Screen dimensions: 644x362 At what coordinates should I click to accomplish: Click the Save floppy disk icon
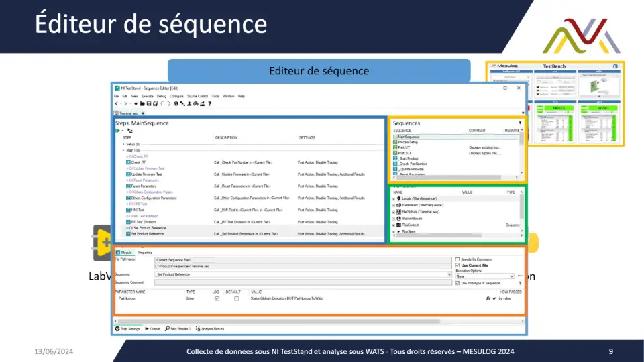coord(149,104)
